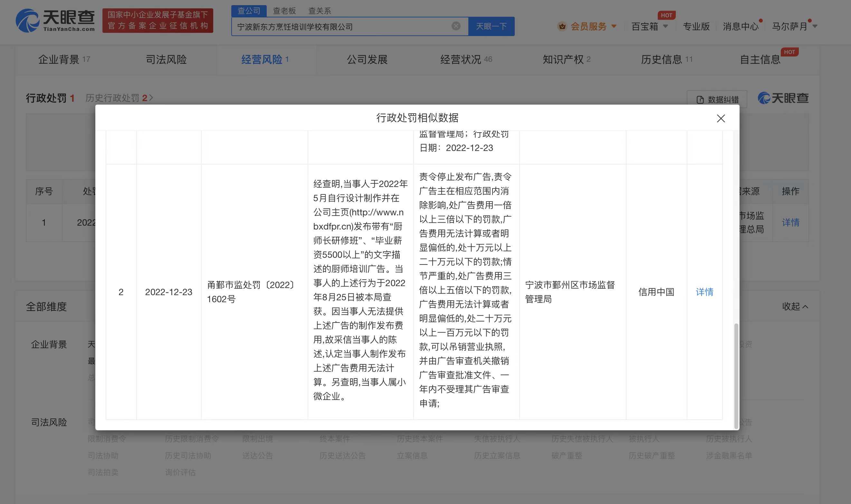
Task: Open 详情 link for row 2 penalty
Action: pos(704,292)
